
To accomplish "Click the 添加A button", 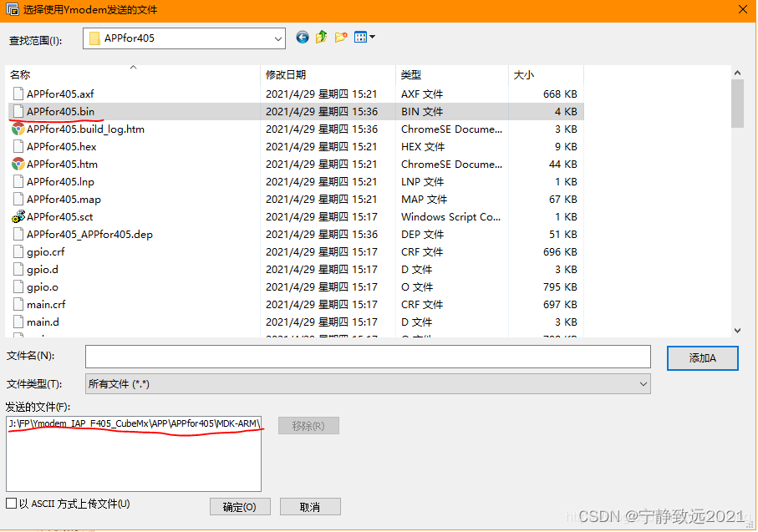I will [702, 357].
